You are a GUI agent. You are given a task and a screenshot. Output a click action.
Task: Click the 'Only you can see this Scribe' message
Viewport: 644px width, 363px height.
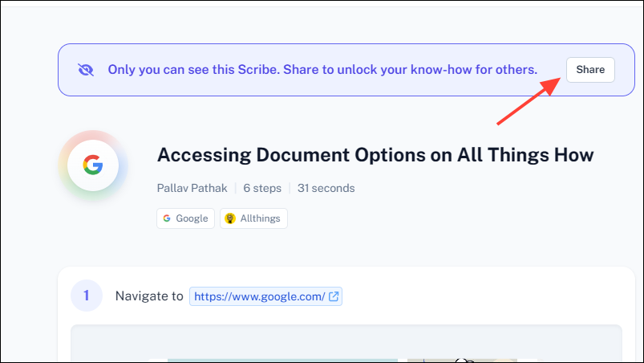point(322,70)
